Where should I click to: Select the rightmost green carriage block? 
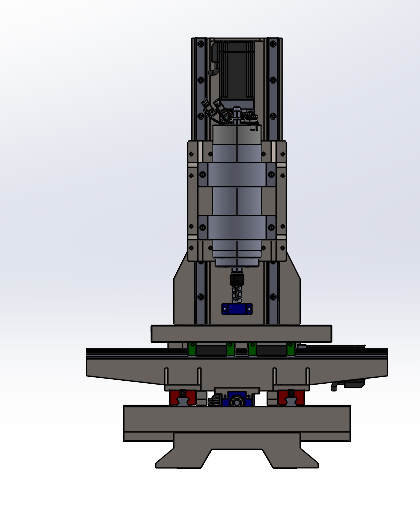coord(290,349)
